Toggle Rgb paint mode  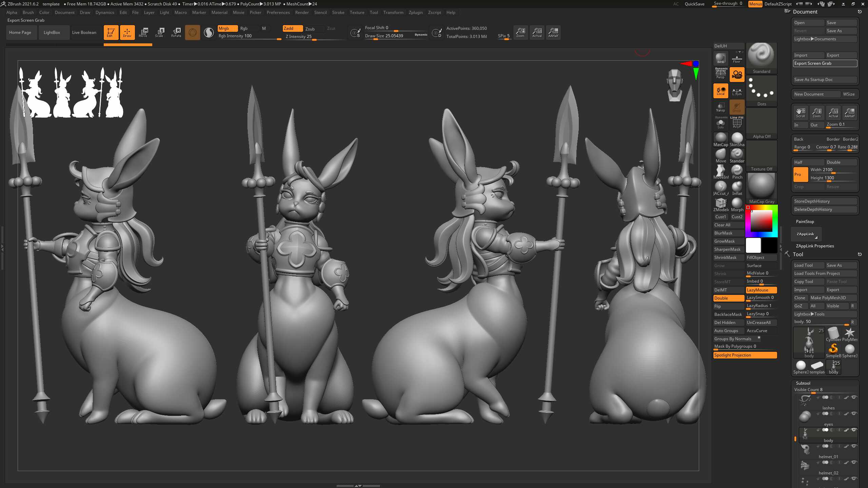[249, 28]
